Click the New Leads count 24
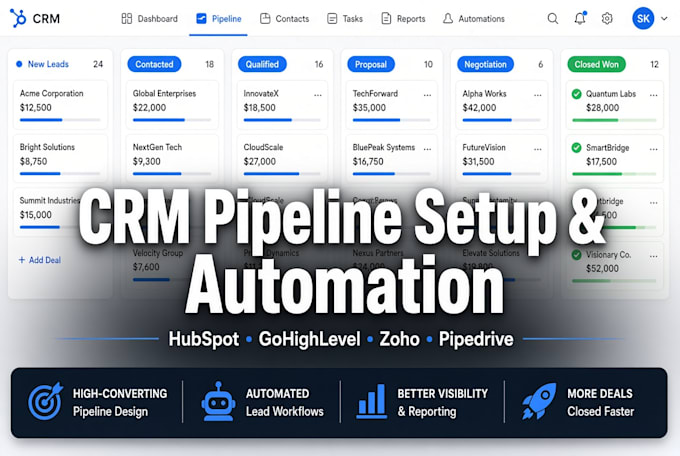The width and height of the screenshot is (680, 456). [98, 64]
